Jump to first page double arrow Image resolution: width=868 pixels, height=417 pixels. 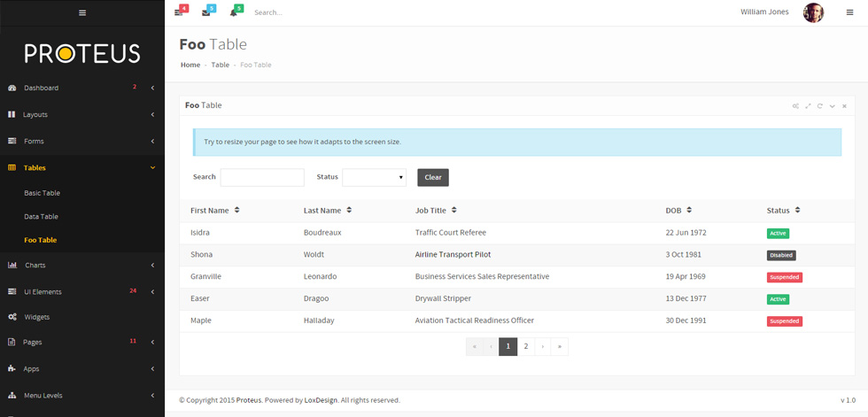pos(475,347)
